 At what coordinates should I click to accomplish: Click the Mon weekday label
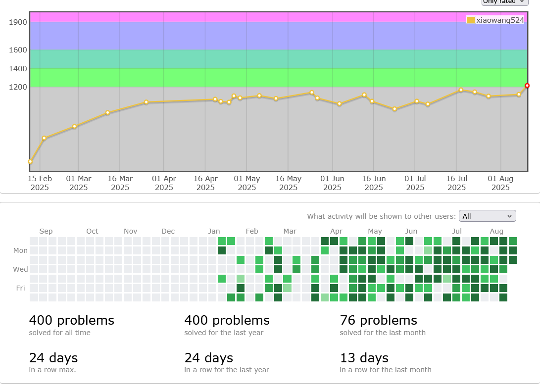pos(20,250)
